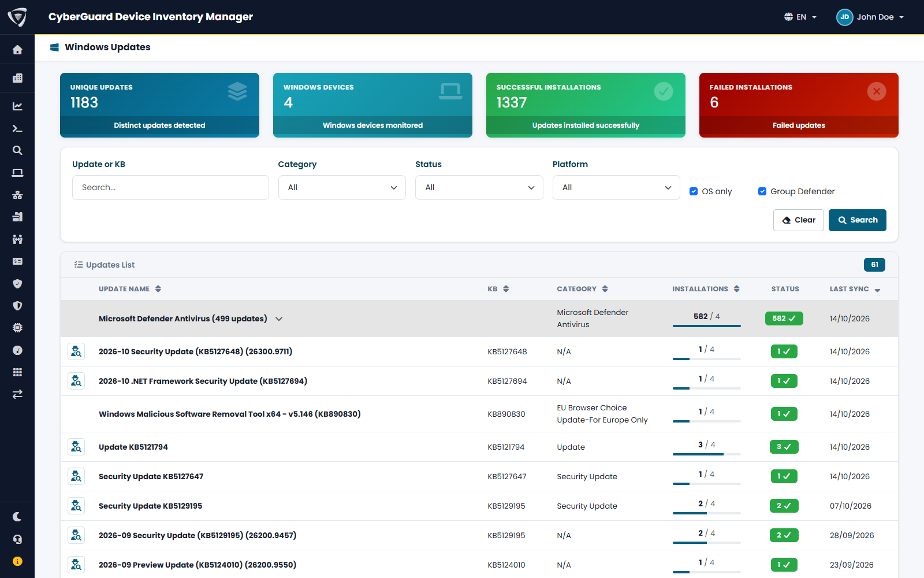Open the Platform dropdown
The image size is (924, 578).
(616, 187)
